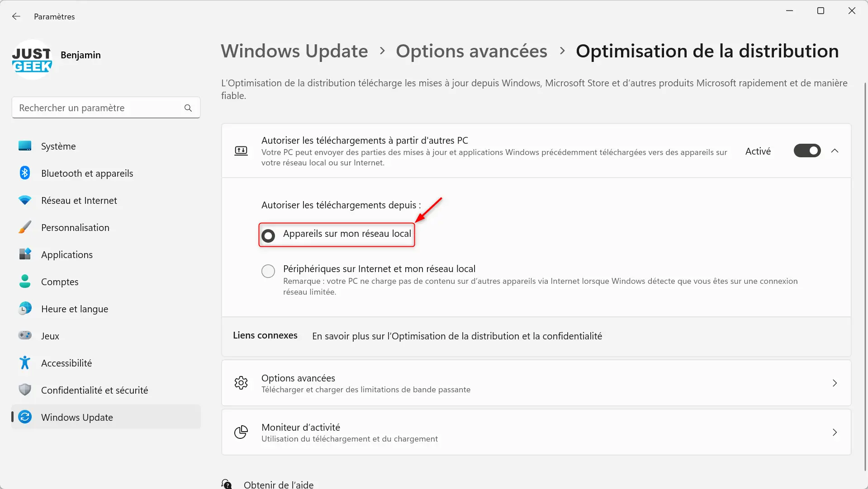The width and height of the screenshot is (868, 489).
Task: Click the Moniteur d'activité pie chart icon
Action: click(x=241, y=432)
